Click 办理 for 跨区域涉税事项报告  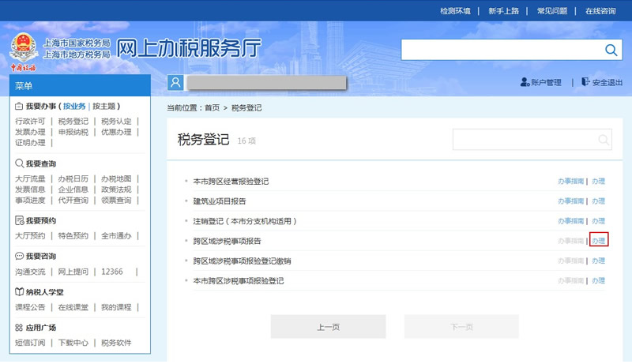(x=599, y=241)
